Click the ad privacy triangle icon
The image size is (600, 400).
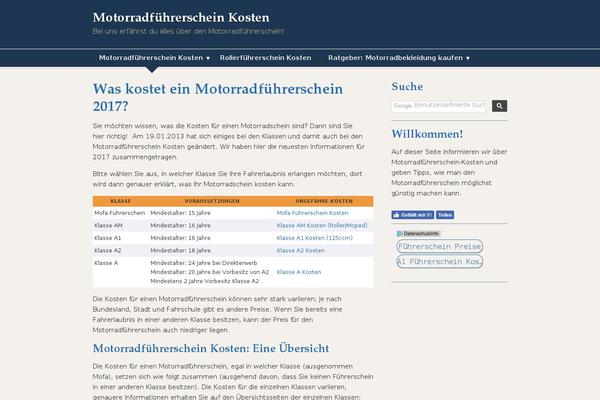coord(399,233)
